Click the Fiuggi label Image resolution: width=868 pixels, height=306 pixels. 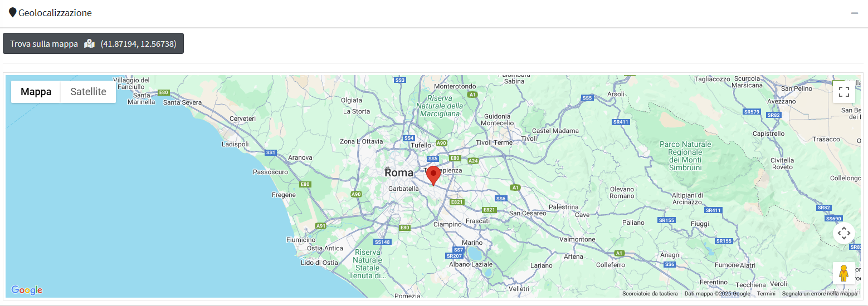pyautogui.click(x=700, y=224)
